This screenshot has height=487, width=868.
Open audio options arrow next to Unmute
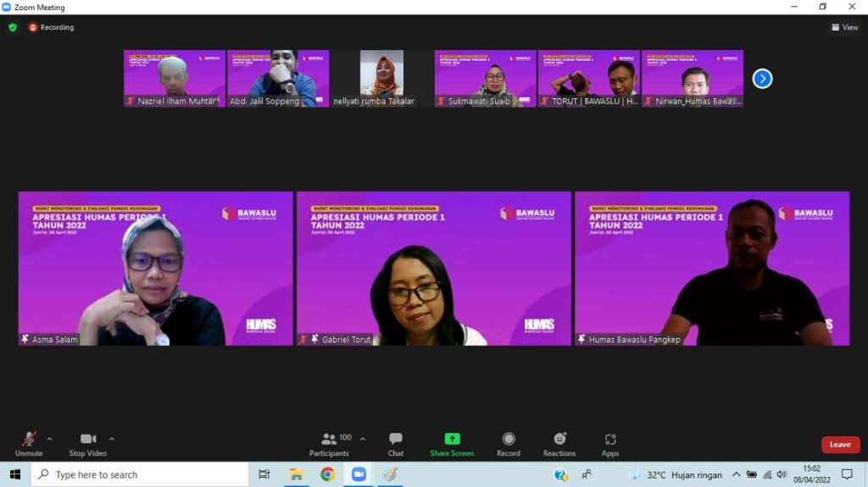coord(49,439)
